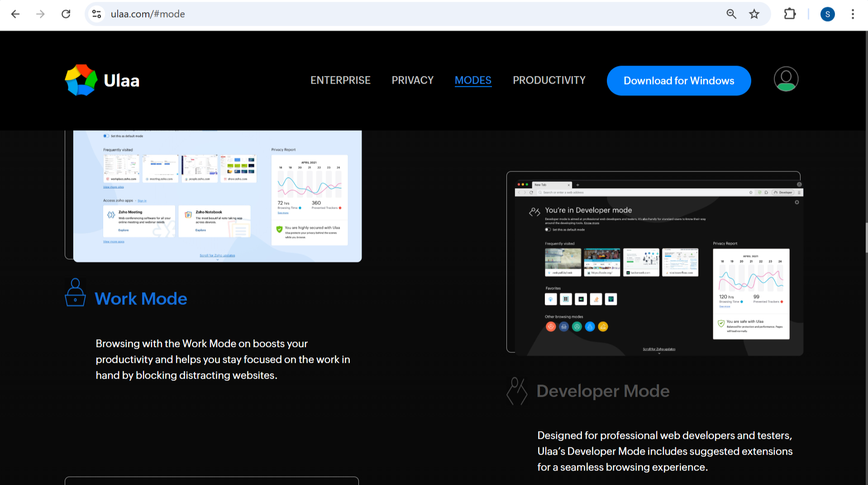Screen dimensions: 868x485
Task: Bookmark this page with the star icon
Action: point(754,14)
